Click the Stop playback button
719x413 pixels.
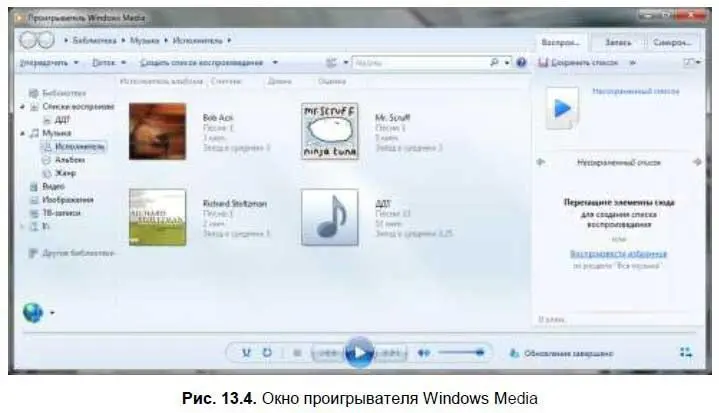pyautogui.click(x=297, y=352)
